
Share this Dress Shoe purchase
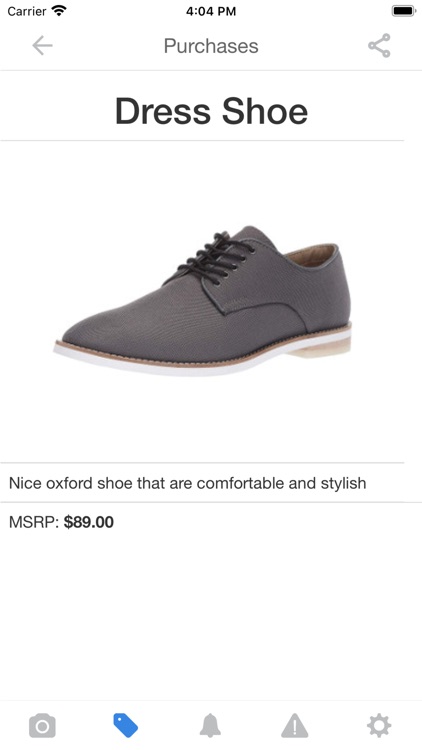(x=379, y=46)
